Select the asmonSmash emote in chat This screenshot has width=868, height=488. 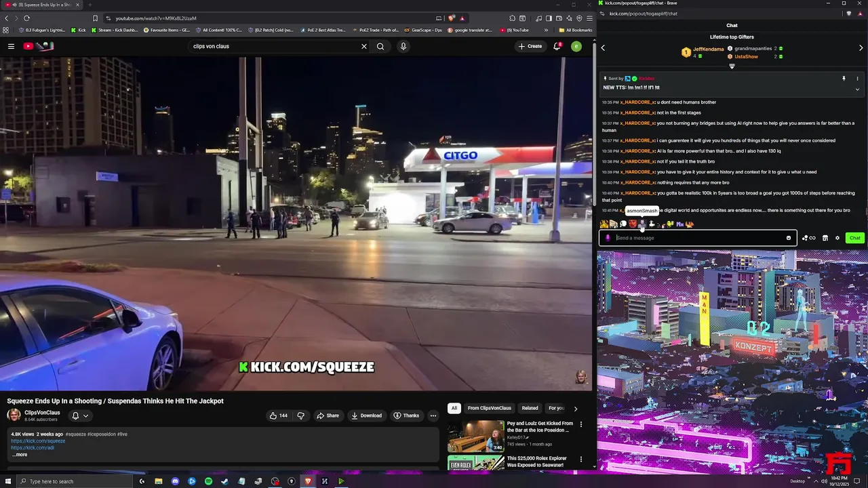(642, 224)
